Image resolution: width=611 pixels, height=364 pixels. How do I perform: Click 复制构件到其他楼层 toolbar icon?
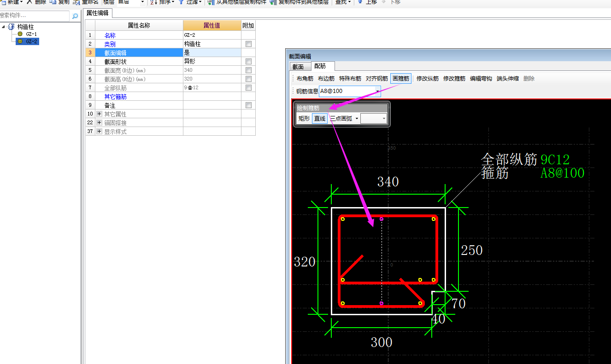coord(273,2)
